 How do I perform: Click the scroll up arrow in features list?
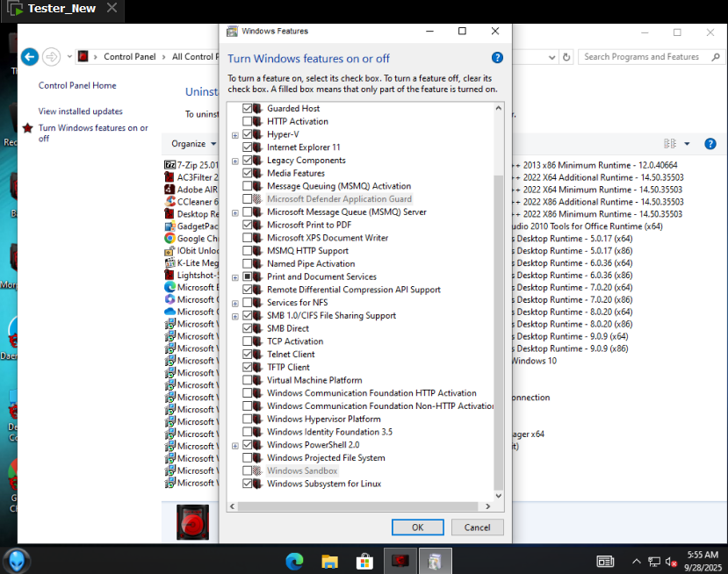(x=498, y=108)
